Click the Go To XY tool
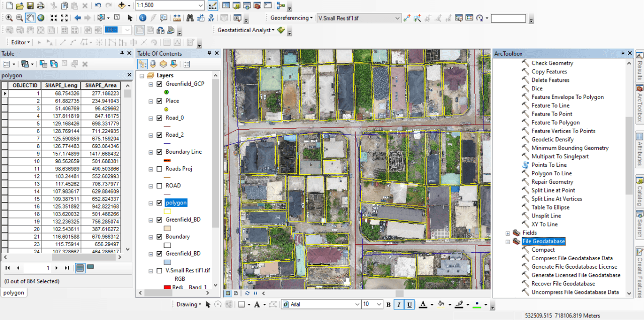The image size is (644, 320). (211, 18)
